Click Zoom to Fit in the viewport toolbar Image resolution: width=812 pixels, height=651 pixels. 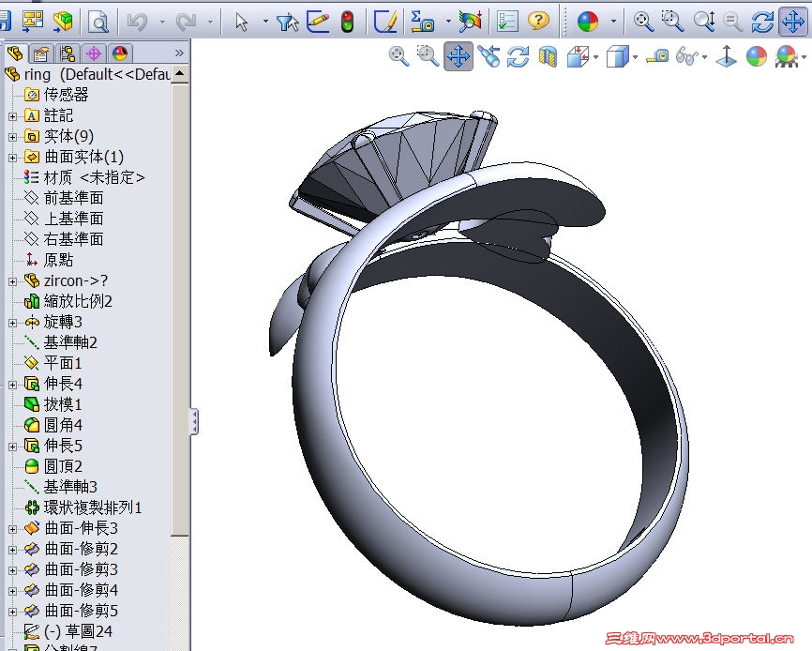(398, 56)
